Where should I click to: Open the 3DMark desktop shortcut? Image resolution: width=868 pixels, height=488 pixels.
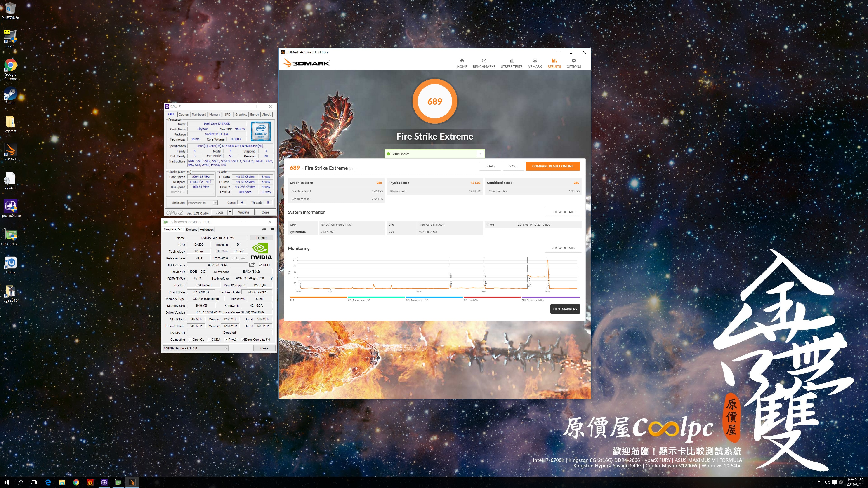[x=10, y=152]
